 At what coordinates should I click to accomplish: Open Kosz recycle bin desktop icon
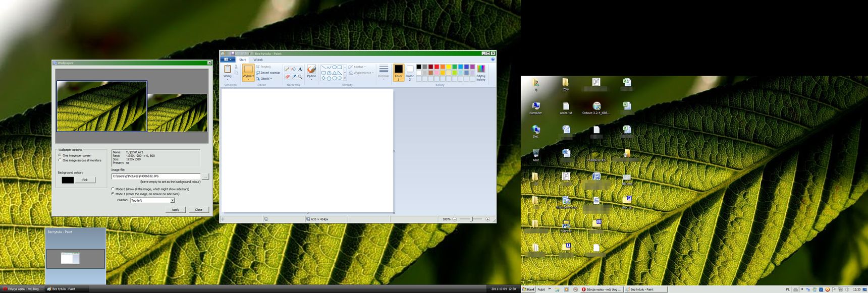click(x=535, y=155)
